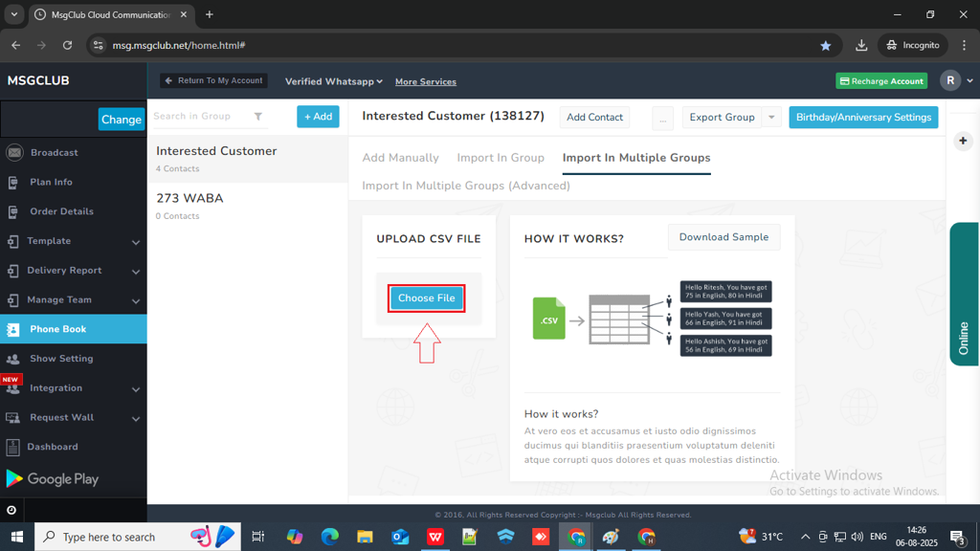Click the power icon at sidebar bottom
This screenshot has height=551, width=980.
pyautogui.click(x=11, y=511)
